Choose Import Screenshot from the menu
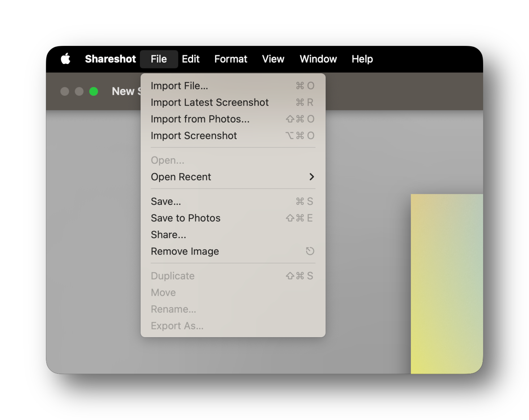The height and width of the screenshot is (420, 529). 194,136
